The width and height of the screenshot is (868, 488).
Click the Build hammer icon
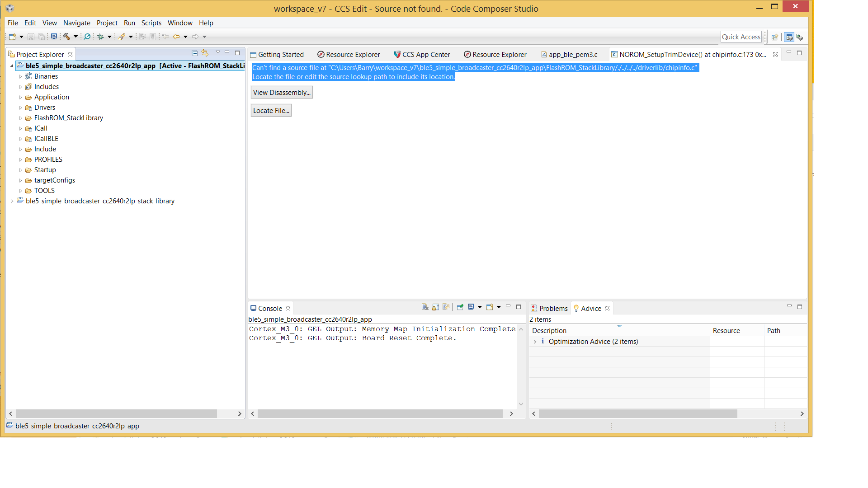(x=66, y=37)
